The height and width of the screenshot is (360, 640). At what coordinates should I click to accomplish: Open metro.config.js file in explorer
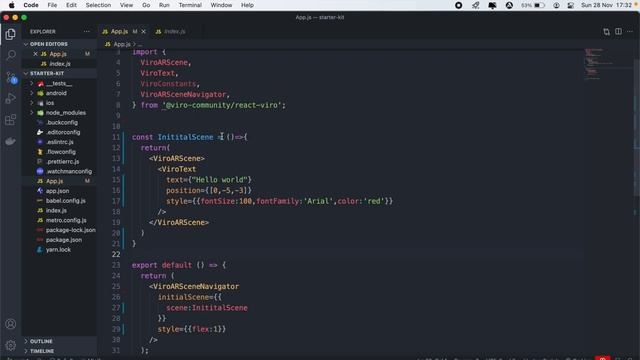coord(60,220)
